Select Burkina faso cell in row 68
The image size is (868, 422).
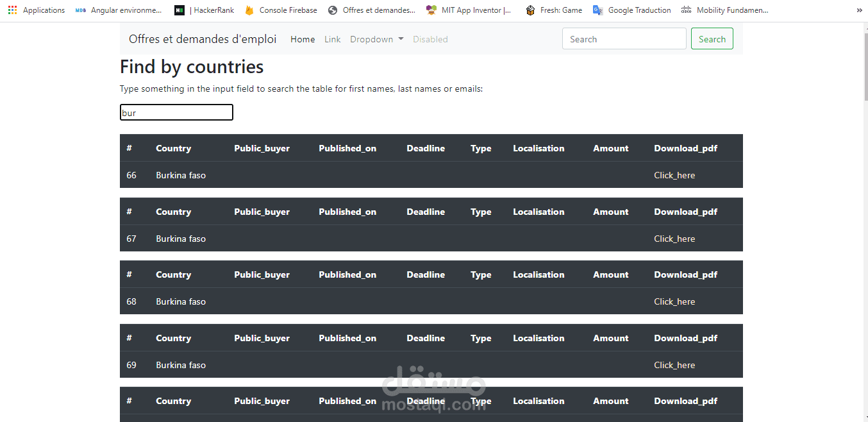[x=181, y=301]
